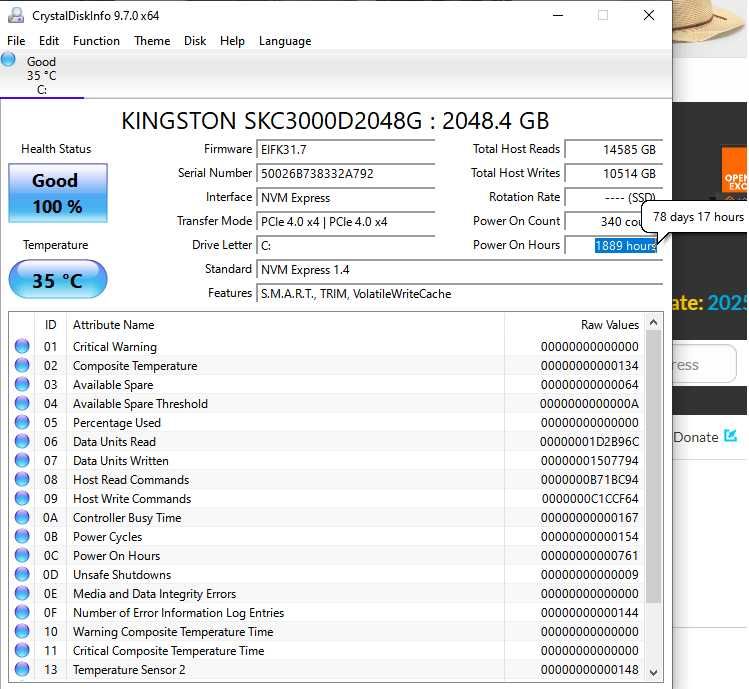
Task: Click the Serial Number field value
Action: click(345, 173)
